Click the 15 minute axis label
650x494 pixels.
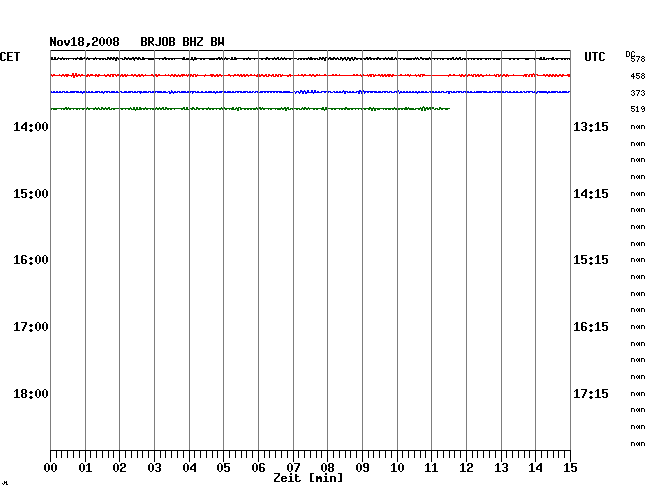pyautogui.click(x=570, y=468)
